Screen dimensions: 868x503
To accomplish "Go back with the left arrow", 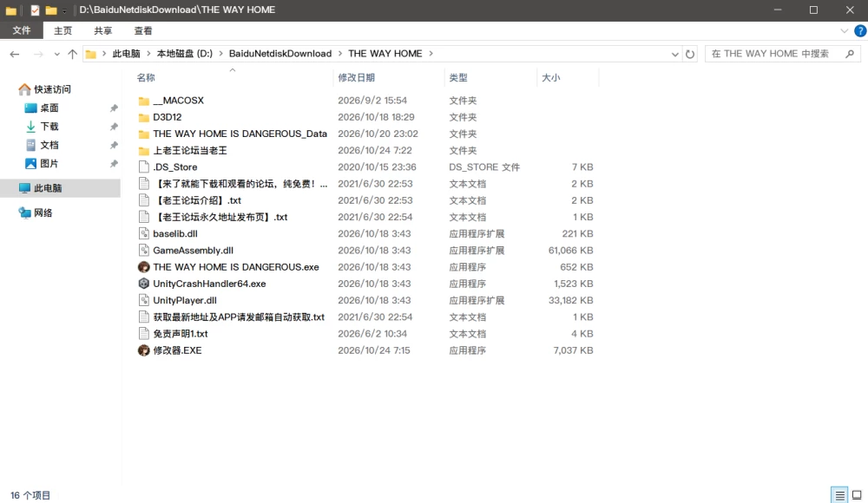I will (15, 54).
